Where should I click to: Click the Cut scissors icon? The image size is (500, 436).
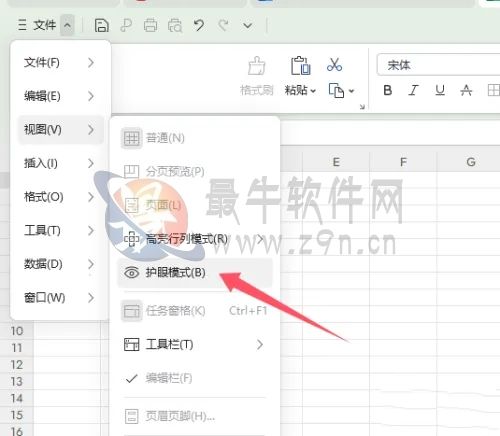(334, 65)
